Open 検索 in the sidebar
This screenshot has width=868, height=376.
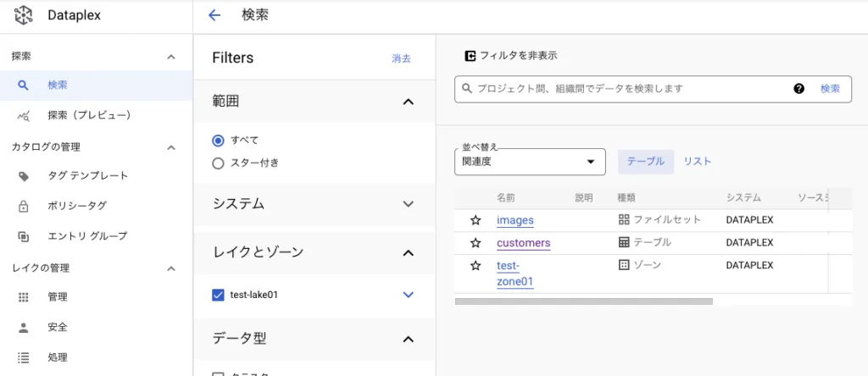(x=97, y=86)
